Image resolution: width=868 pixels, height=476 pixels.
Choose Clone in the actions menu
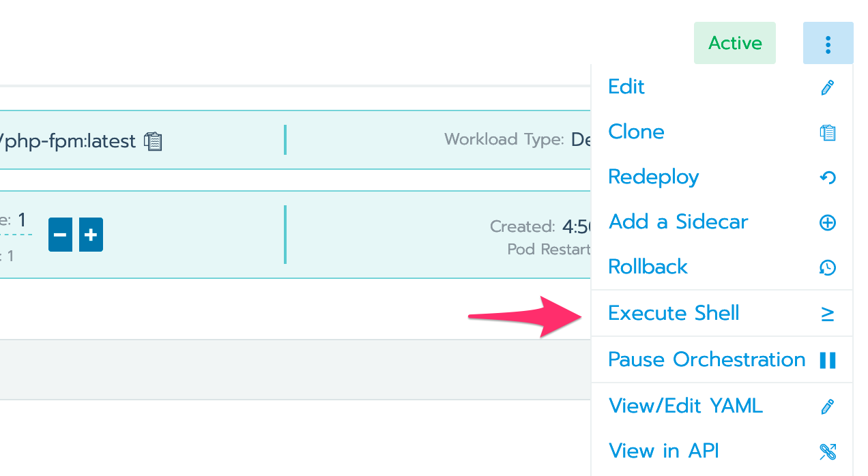click(x=636, y=132)
